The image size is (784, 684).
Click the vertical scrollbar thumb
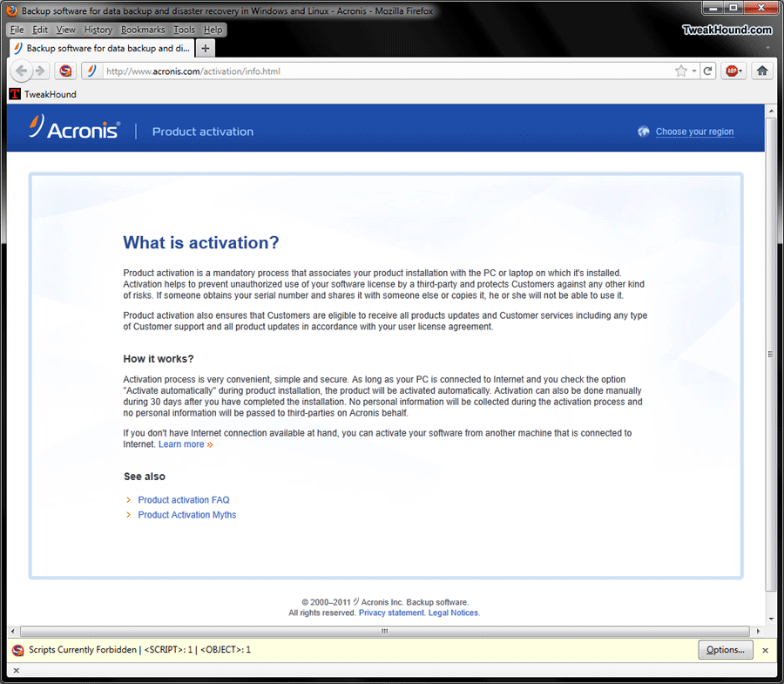pos(771,355)
